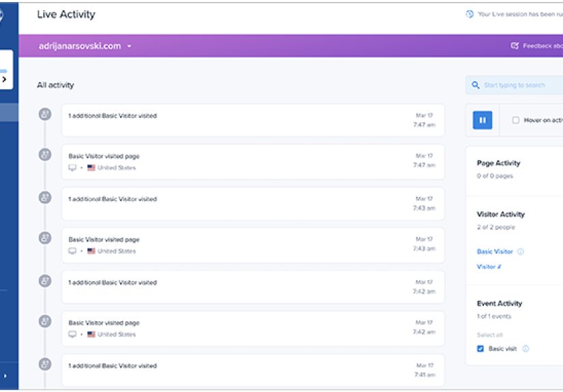Open the 7:42 am Basic Visitor visited page entry
This screenshot has width=563, height=392.
253,329
